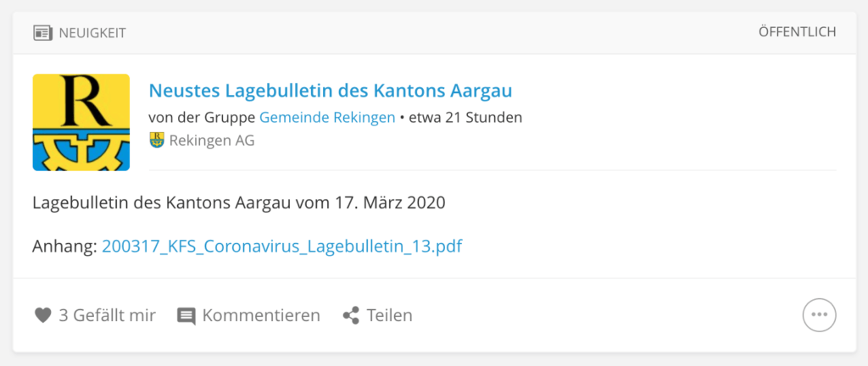The image size is (868, 366).
Task: Open the attachment 200317_KFS_Coronavirus_Lagebulletin_13.pdf
Action: (282, 246)
